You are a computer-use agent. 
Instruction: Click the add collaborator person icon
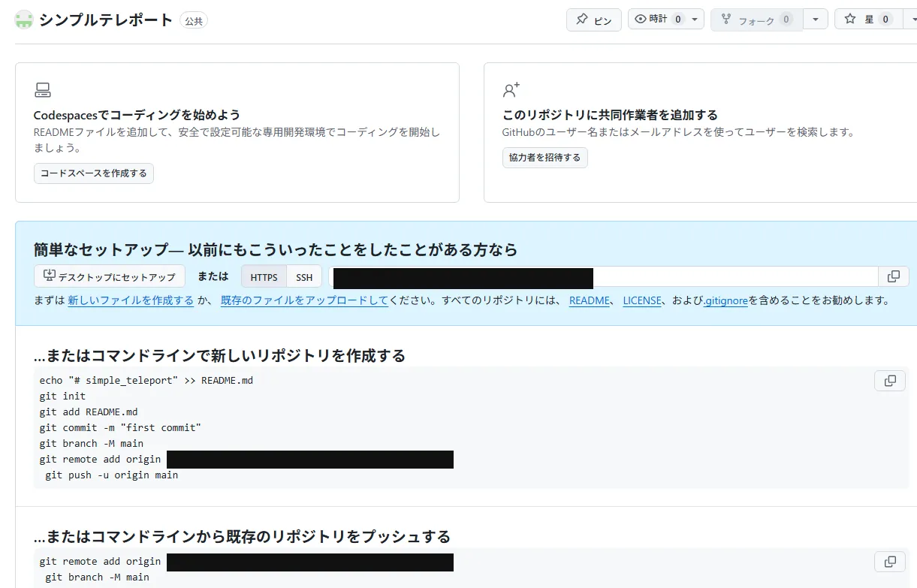click(511, 91)
